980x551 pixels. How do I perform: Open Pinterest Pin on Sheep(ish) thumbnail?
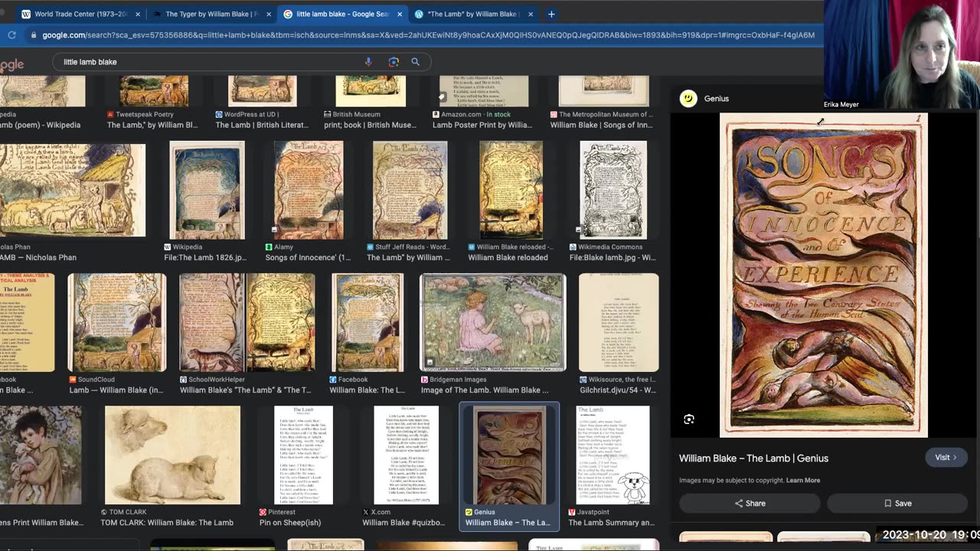[303, 455]
